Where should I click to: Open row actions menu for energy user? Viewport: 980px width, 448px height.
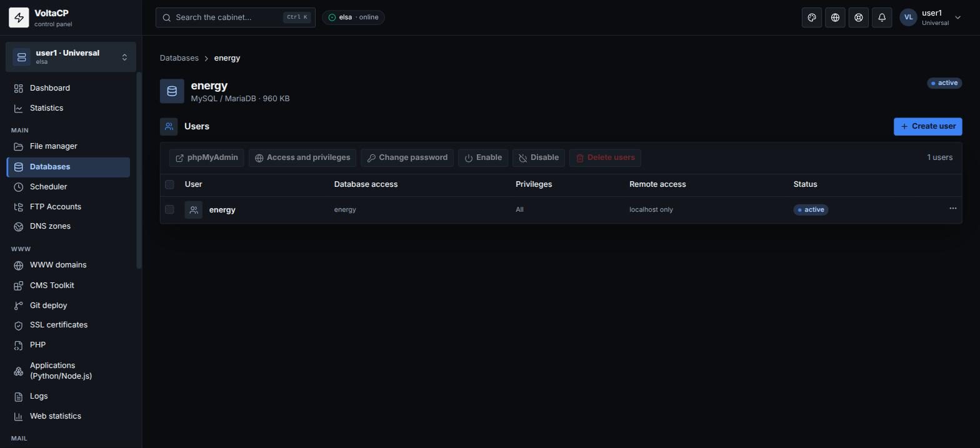(x=952, y=209)
